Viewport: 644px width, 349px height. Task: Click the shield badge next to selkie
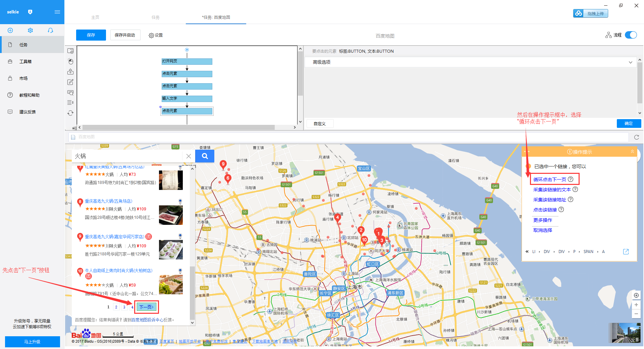[30, 12]
